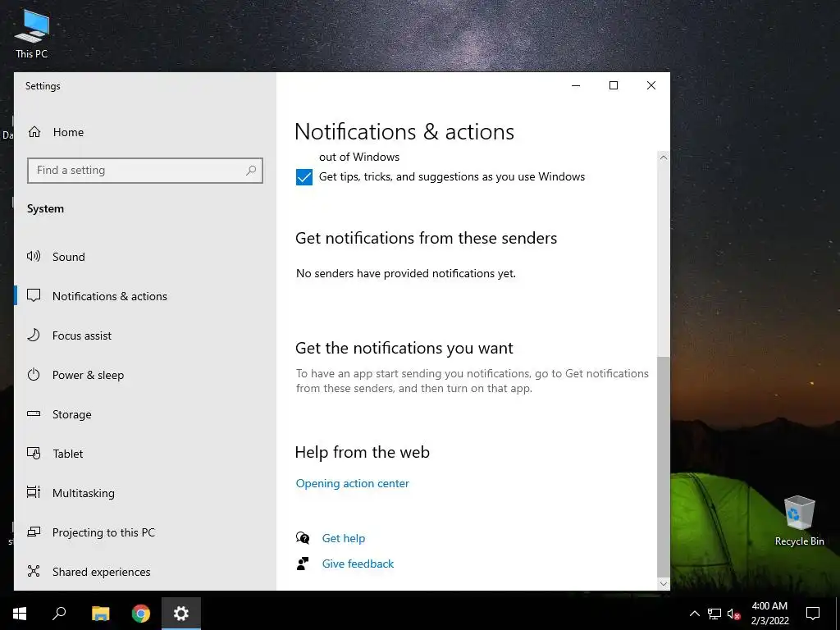Minimize the Settings window
The width and height of the screenshot is (840, 630).
[x=576, y=85]
